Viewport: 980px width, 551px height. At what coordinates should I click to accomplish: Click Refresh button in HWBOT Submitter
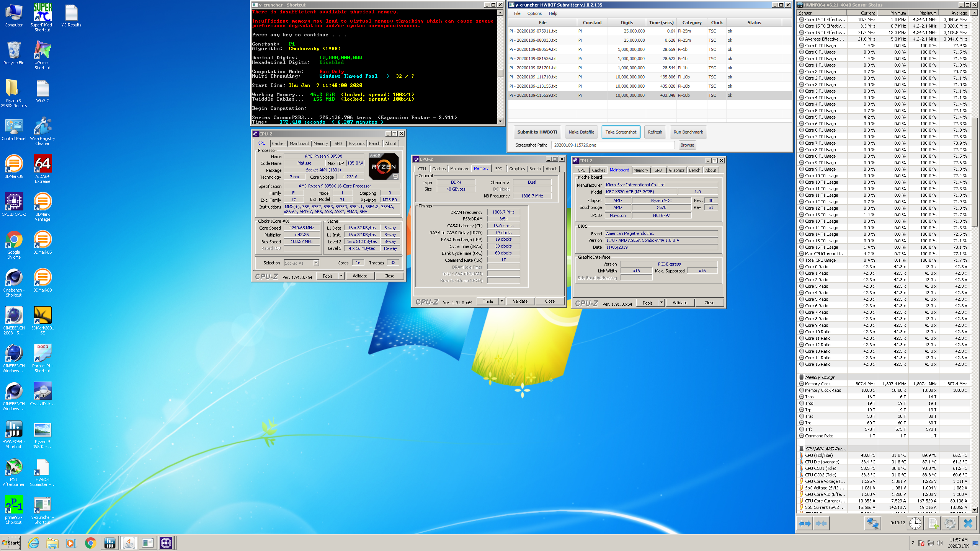coord(655,132)
